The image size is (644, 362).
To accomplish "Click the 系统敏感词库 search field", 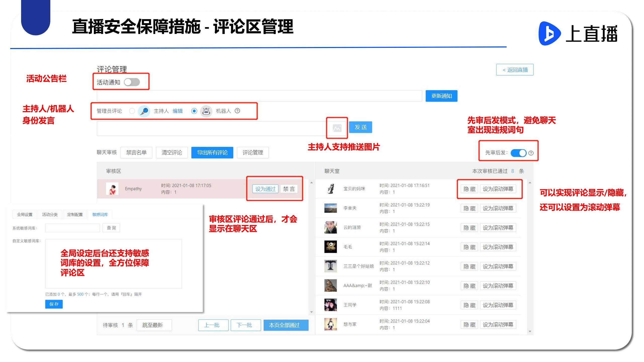I will 72,228.
